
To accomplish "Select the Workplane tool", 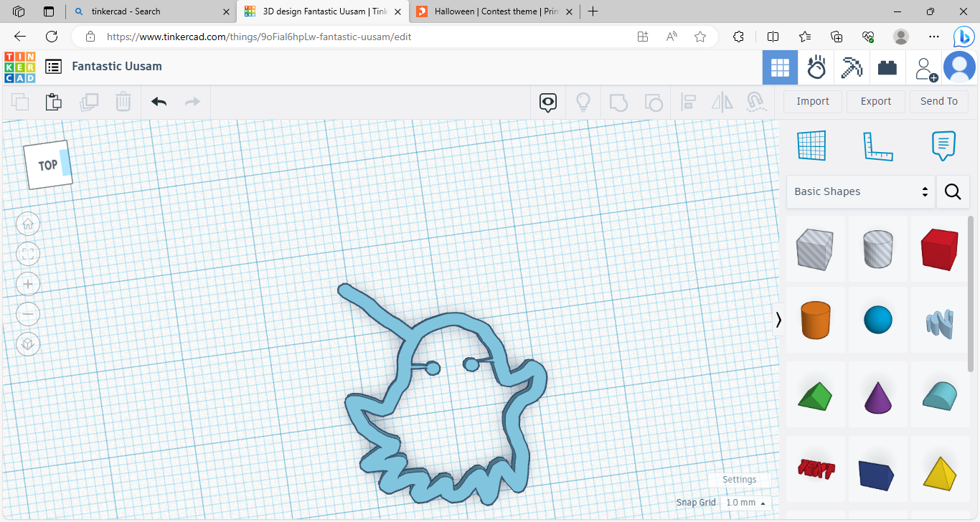I will coord(812,146).
